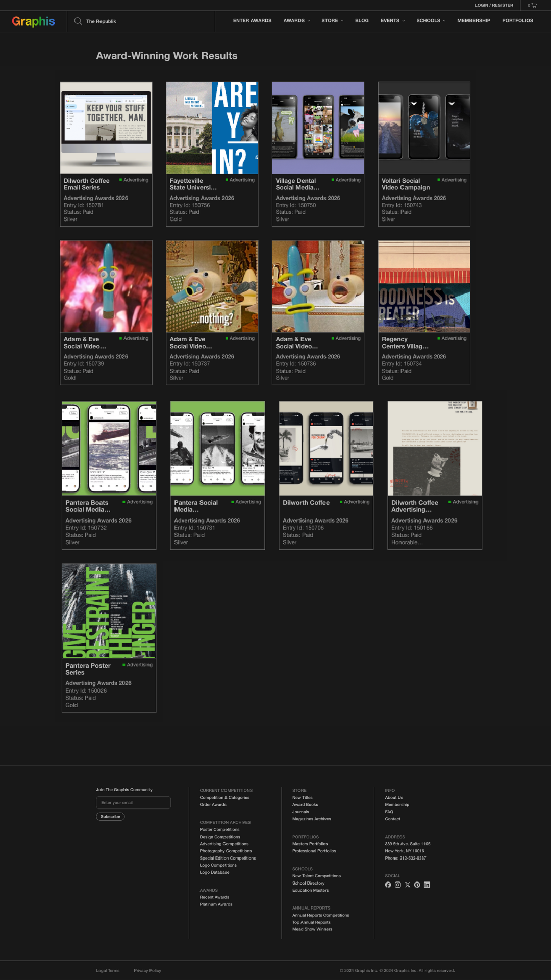Screen dimensions: 551x980
Task: Open Pantera Boats Social Media thumbnail
Action: click(109, 448)
